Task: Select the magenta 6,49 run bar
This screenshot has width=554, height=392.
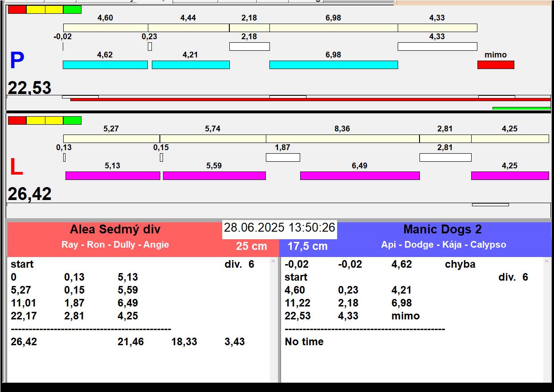Action: coord(360,176)
